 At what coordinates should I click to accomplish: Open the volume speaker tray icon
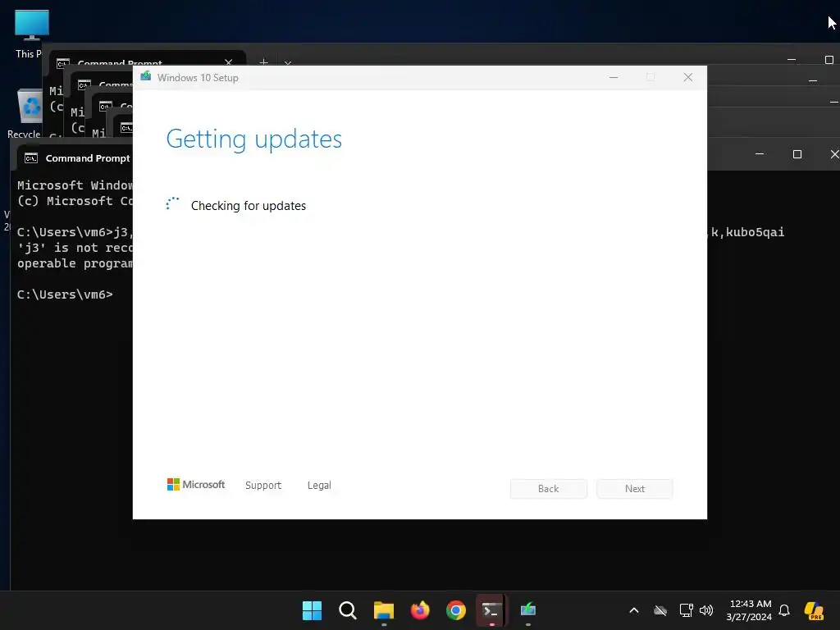pos(706,610)
